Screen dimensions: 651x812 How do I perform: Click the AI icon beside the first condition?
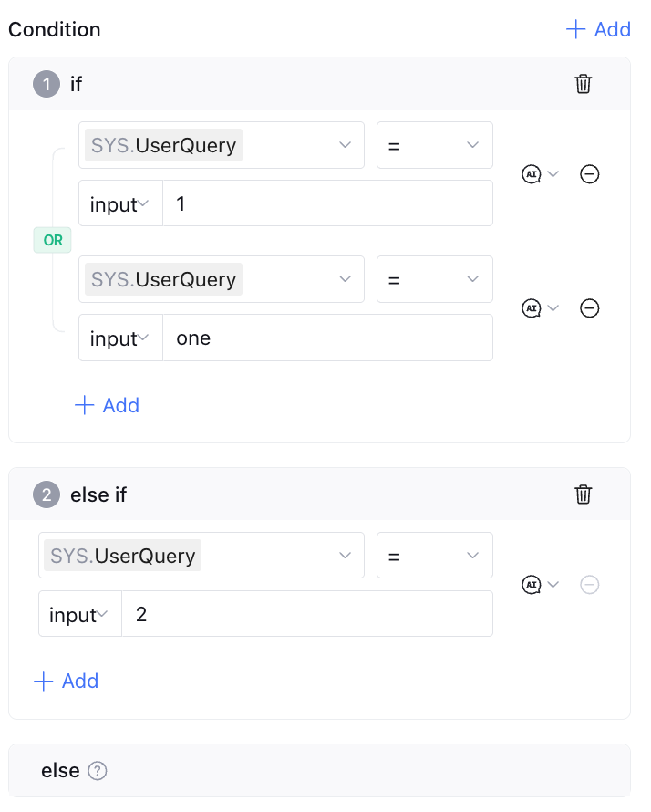pos(532,173)
